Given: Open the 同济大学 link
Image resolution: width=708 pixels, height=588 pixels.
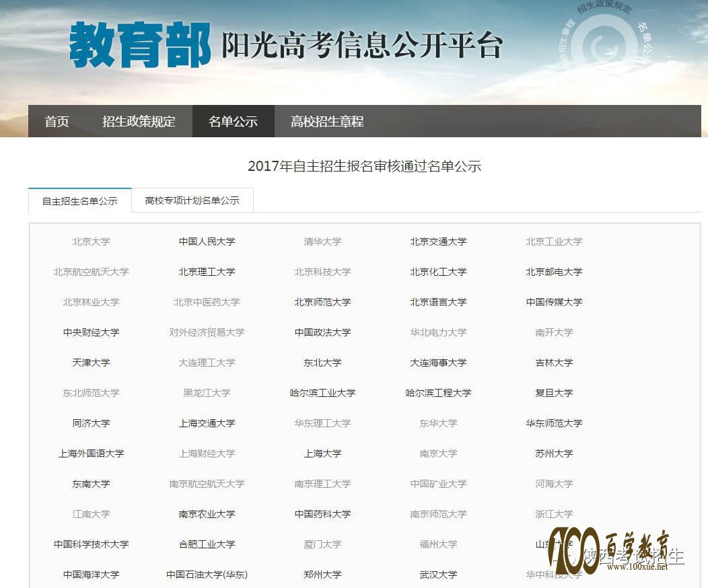Looking at the screenshot, I should (x=92, y=423).
